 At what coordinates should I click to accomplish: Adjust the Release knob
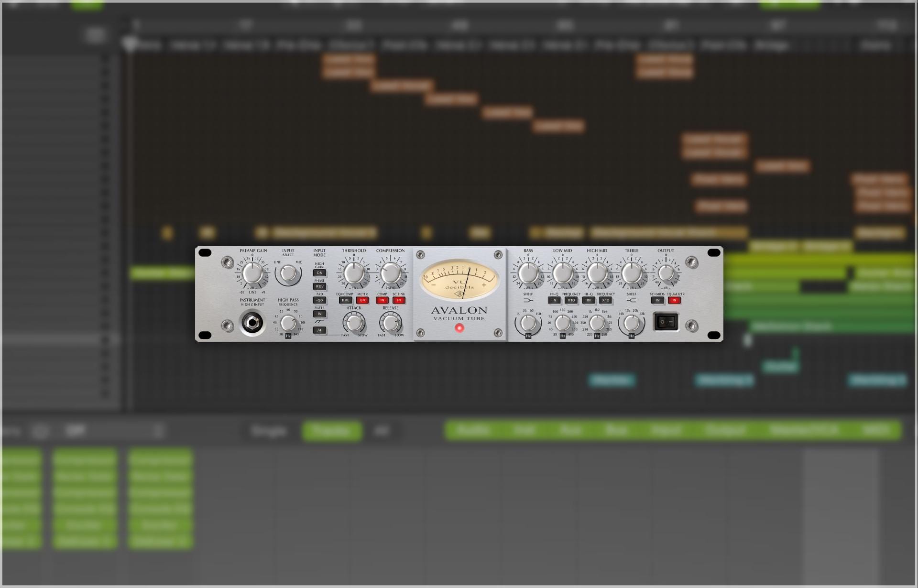point(391,323)
